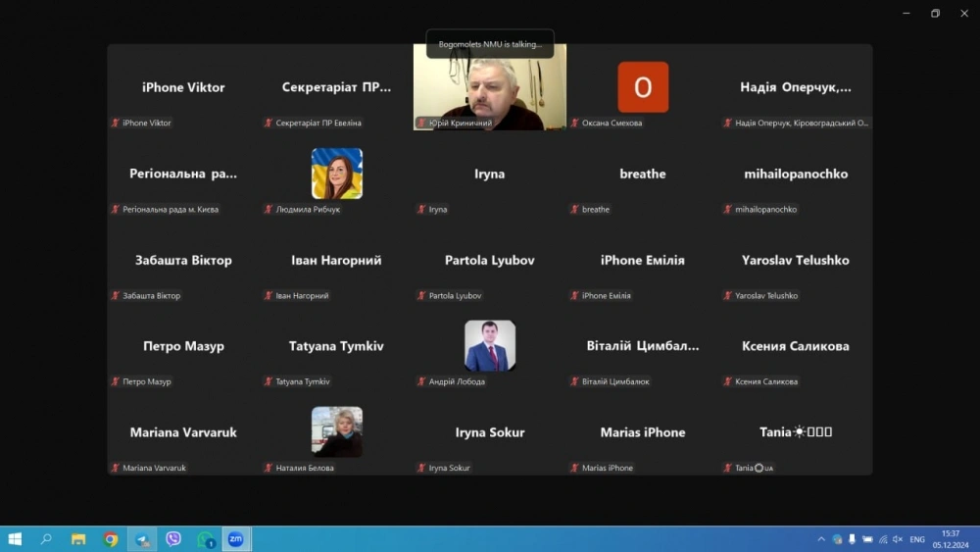Click muted mic icon next to Partola Lyubov label
This screenshot has height=552, width=980.
(421, 296)
